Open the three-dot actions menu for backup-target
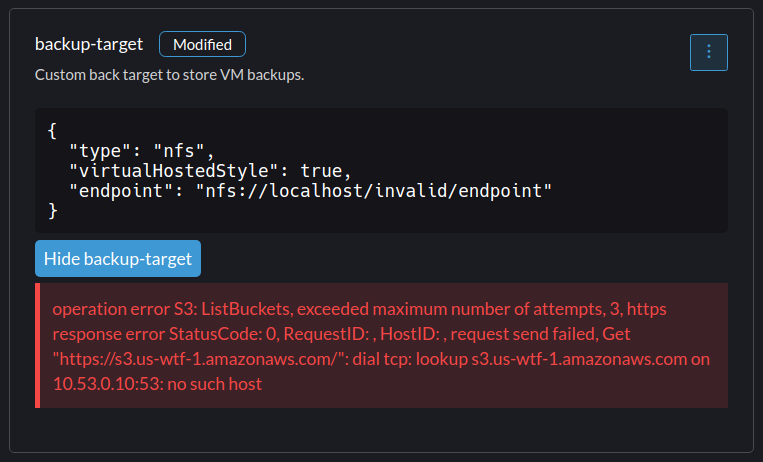Image resolution: width=763 pixels, height=462 pixels. click(708, 53)
